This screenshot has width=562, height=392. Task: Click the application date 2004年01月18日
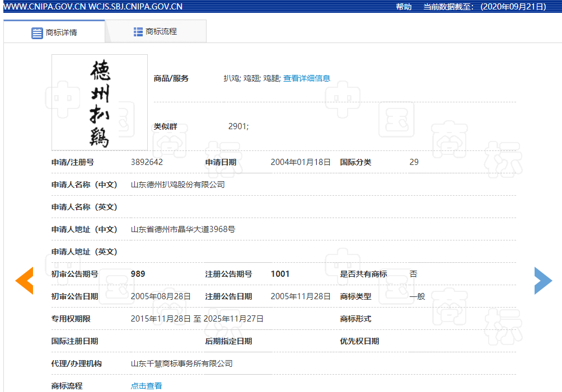(301, 162)
